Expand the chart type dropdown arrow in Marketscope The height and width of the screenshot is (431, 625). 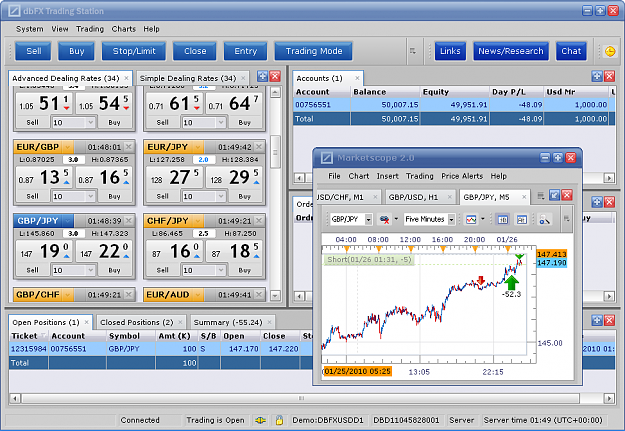tap(483, 219)
